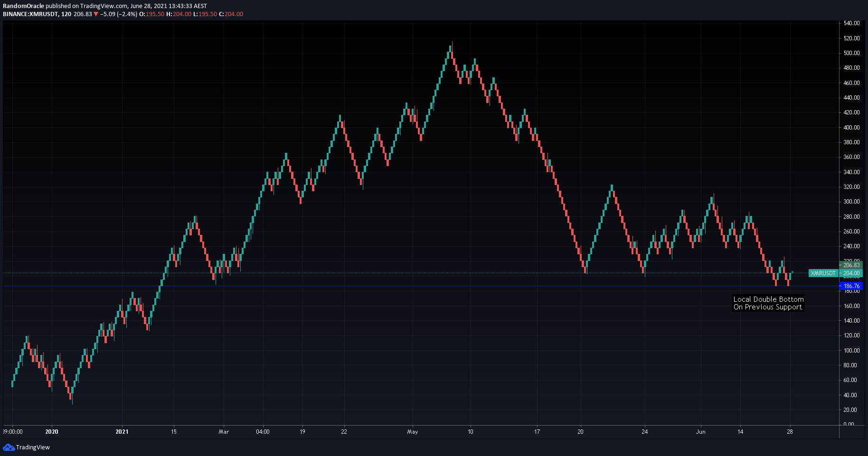Click the 120 interval label
This screenshot has height=456, width=868.
pos(66,14)
